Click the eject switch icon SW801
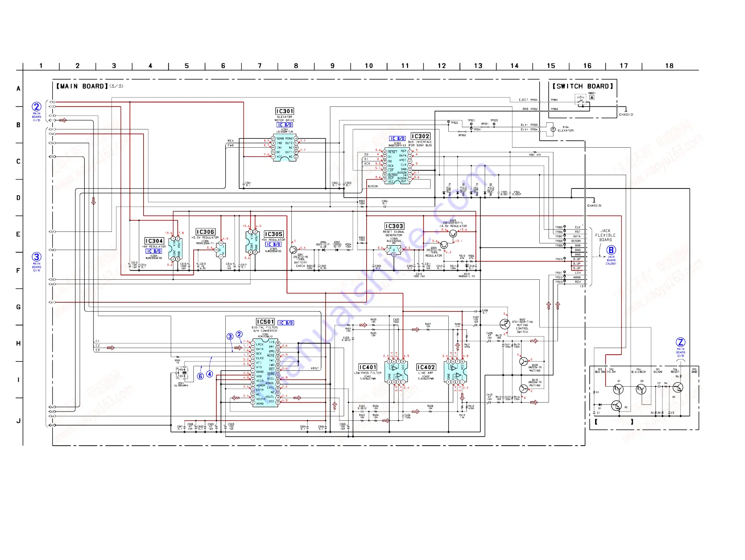 click(x=592, y=98)
